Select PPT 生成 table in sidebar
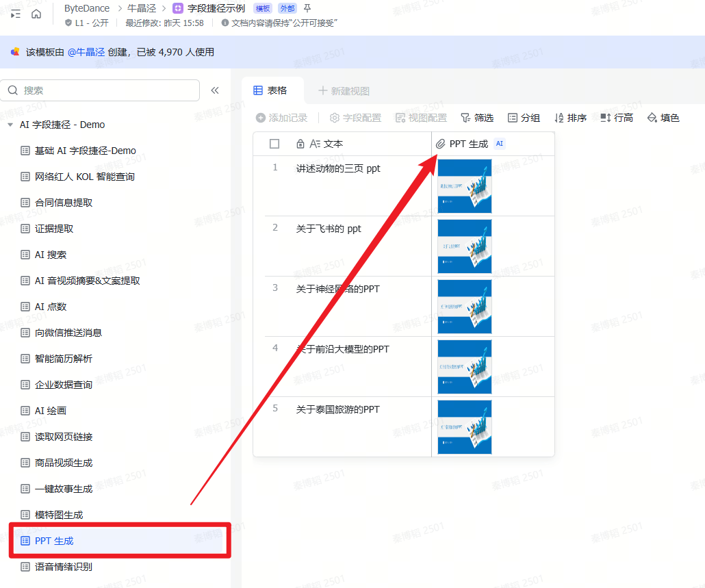Viewport: 705px width, 588px height. pos(120,541)
